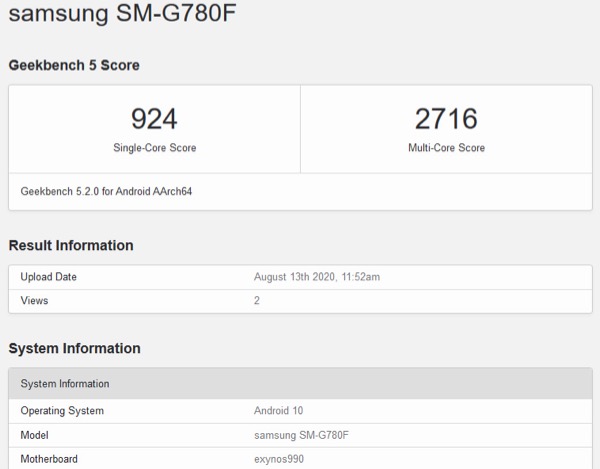
Task: Select the 924 single-core score value
Action: coord(154,119)
